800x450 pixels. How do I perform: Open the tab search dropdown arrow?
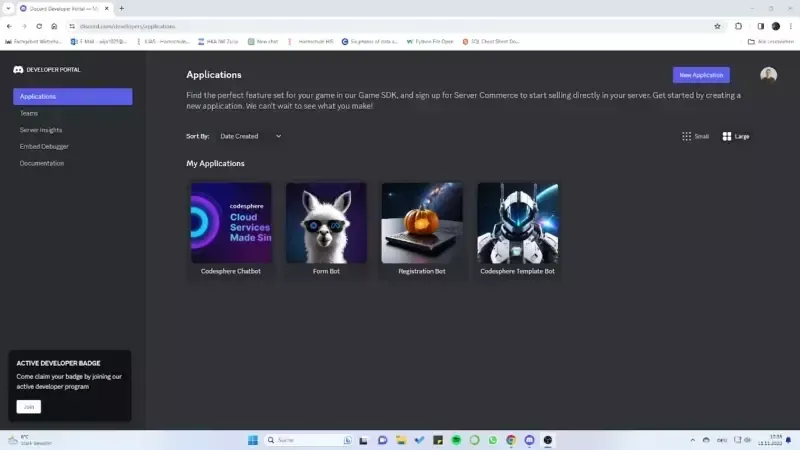[x=8, y=8]
